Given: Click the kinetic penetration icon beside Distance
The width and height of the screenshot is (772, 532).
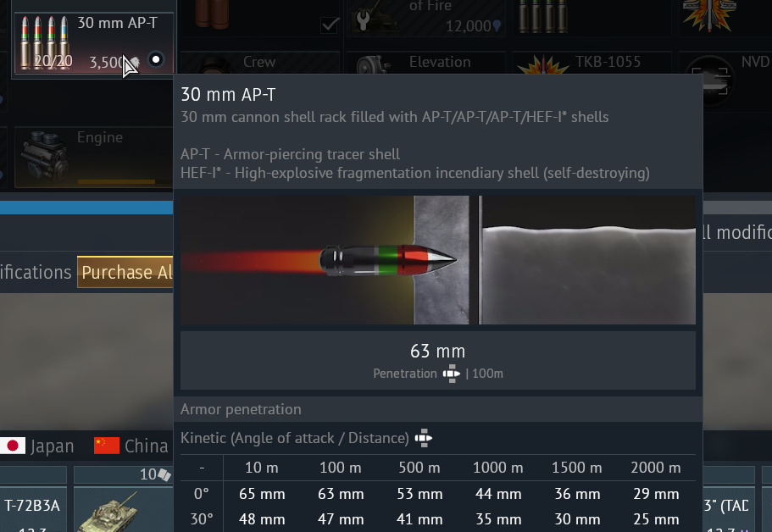Looking at the screenshot, I should tap(424, 438).
